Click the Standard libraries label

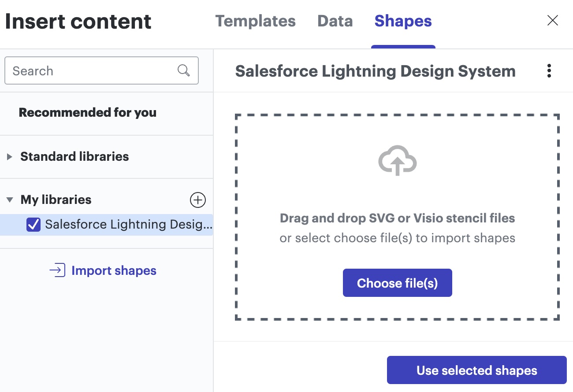74,157
